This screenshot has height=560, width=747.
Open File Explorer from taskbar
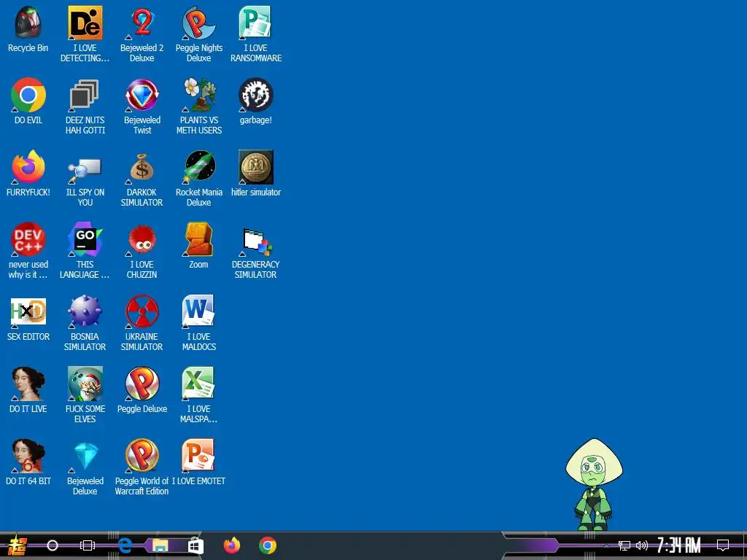[x=160, y=545]
